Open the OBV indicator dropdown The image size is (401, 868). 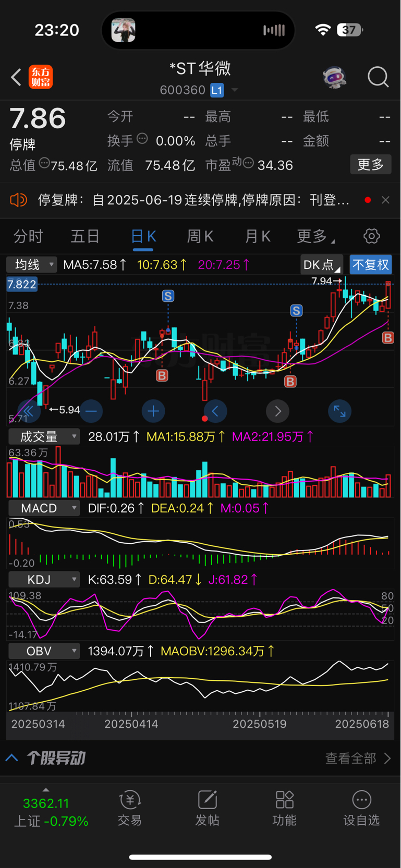(44, 651)
